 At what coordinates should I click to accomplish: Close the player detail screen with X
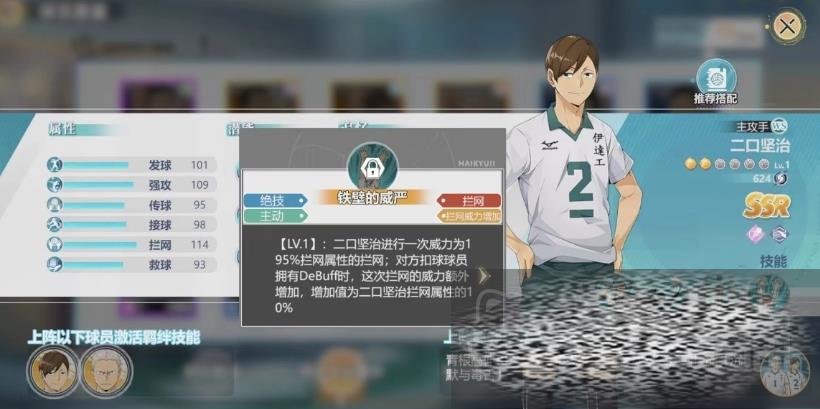787,26
